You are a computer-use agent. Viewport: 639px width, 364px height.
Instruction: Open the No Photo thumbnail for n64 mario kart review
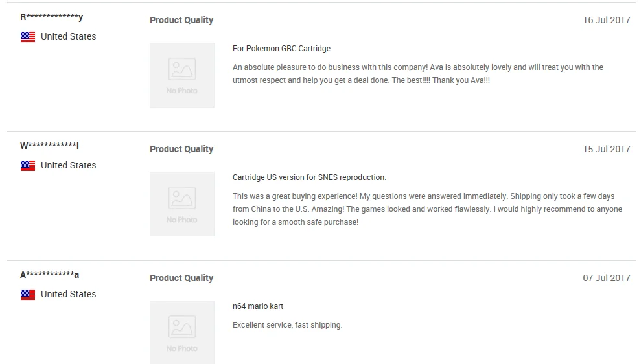pos(181,332)
